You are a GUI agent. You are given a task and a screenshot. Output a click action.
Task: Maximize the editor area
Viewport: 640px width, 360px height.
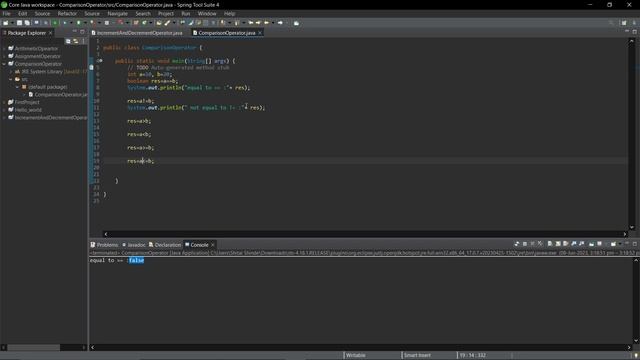click(635, 31)
